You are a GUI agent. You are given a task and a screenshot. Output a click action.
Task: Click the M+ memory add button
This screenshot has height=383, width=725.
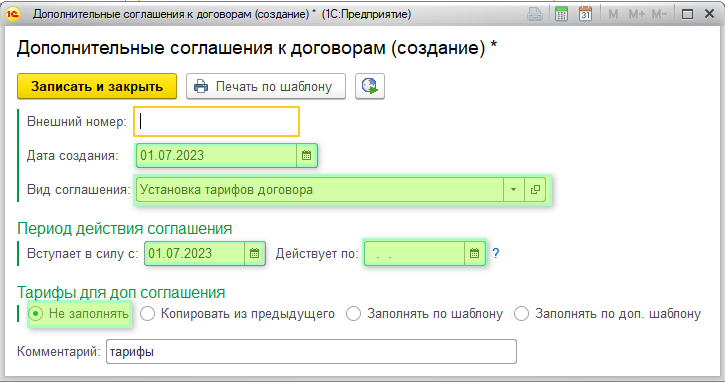click(637, 15)
